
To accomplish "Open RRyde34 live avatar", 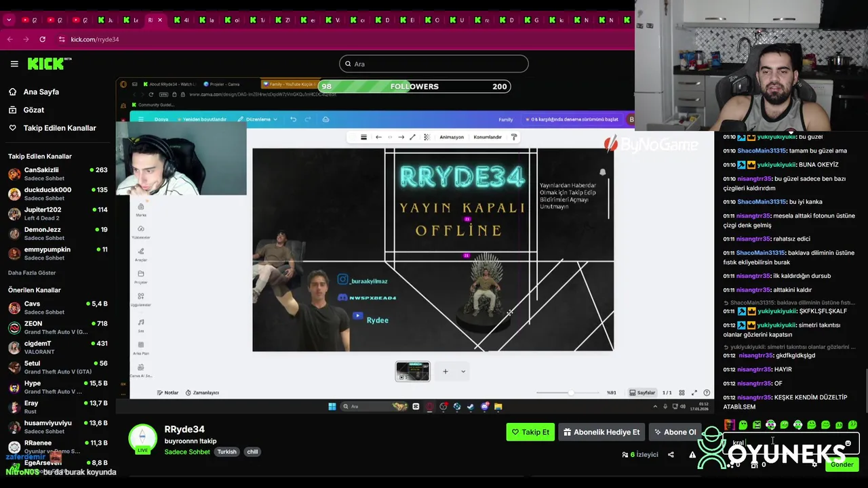I will (142, 438).
